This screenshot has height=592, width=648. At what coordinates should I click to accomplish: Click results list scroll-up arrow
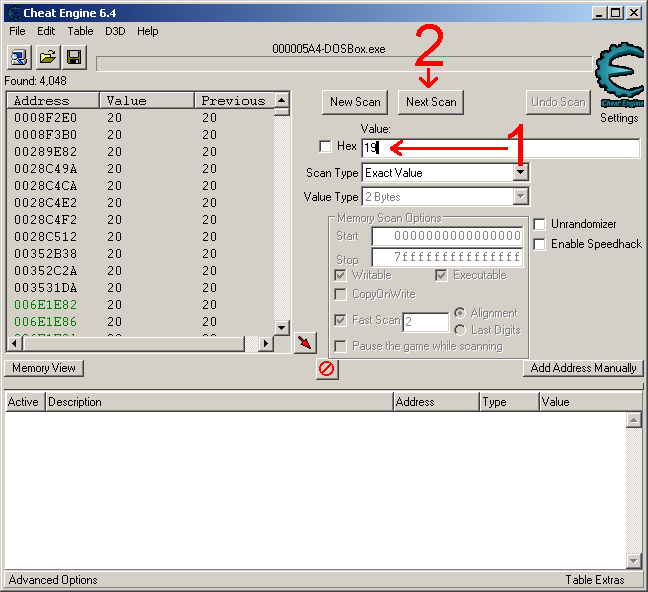(x=281, y=100)
